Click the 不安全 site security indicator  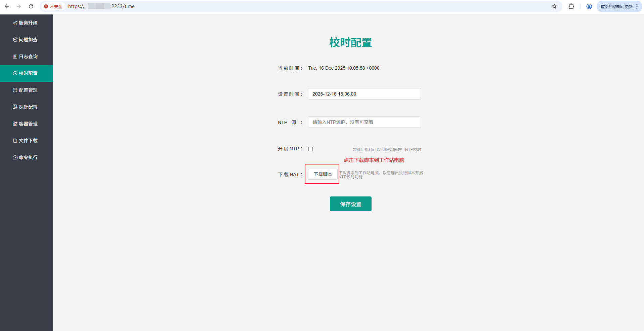pyautogui.click(x=53, y=6)
